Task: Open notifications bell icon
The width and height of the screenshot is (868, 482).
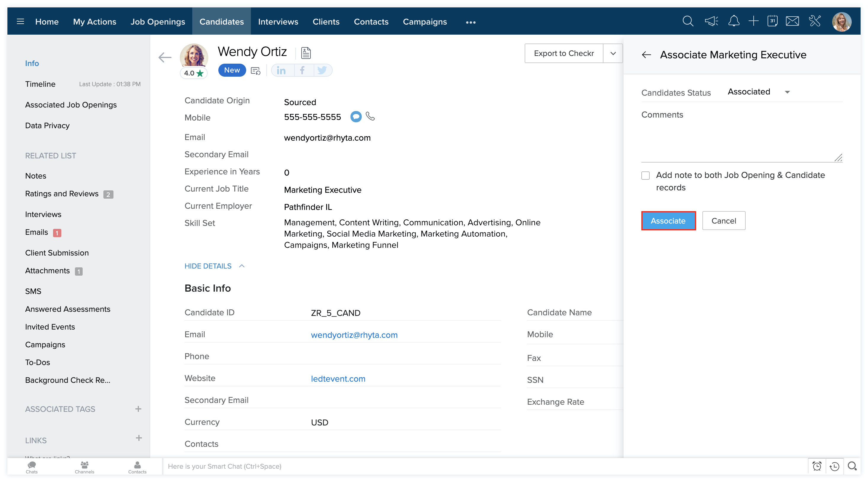Action: [x=734, y=22]
